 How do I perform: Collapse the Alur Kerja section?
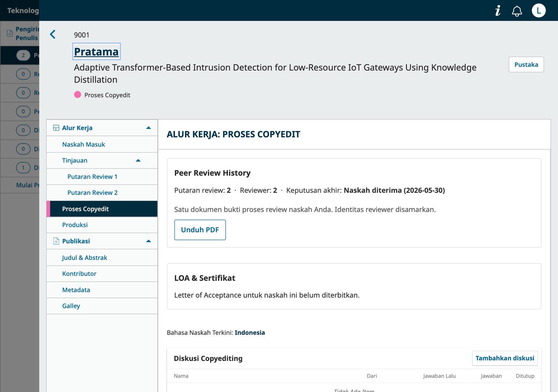pos(149,128)
